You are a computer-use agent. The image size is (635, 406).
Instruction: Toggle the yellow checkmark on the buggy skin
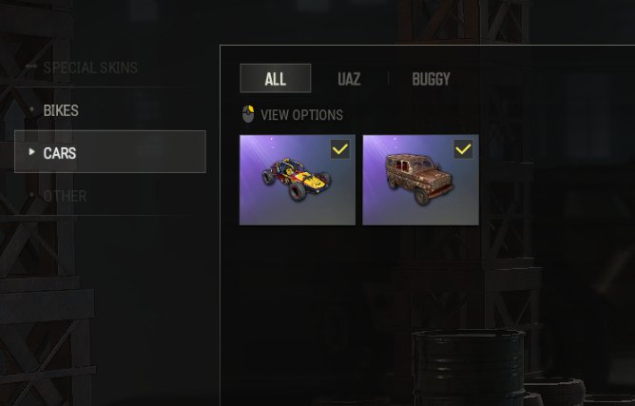[x=340, y=149]
